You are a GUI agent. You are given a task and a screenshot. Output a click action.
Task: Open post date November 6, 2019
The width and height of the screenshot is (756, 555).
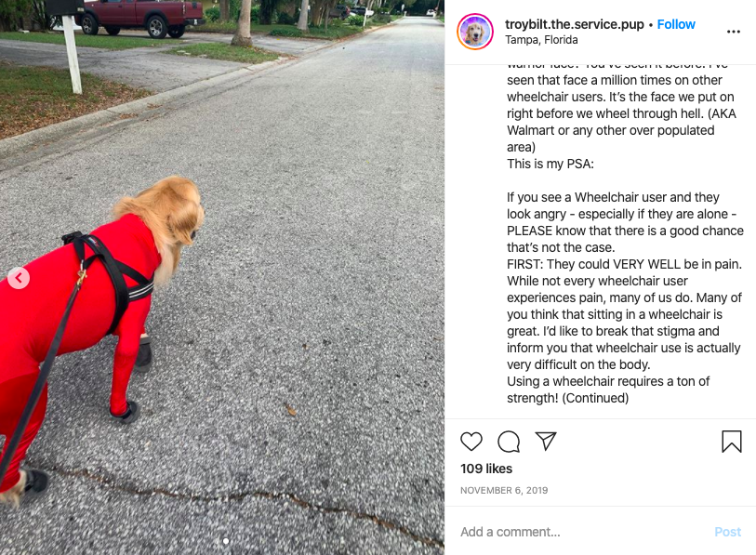point(504,490)
